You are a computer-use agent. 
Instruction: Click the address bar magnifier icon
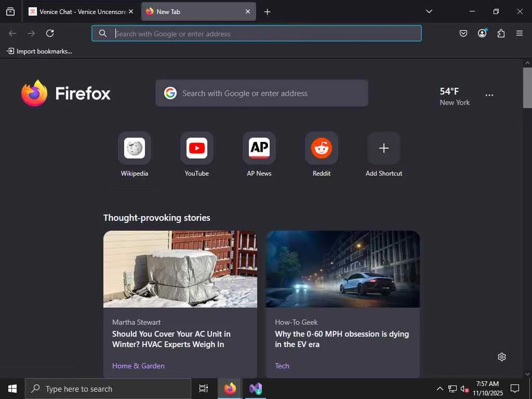pos(103,33)
